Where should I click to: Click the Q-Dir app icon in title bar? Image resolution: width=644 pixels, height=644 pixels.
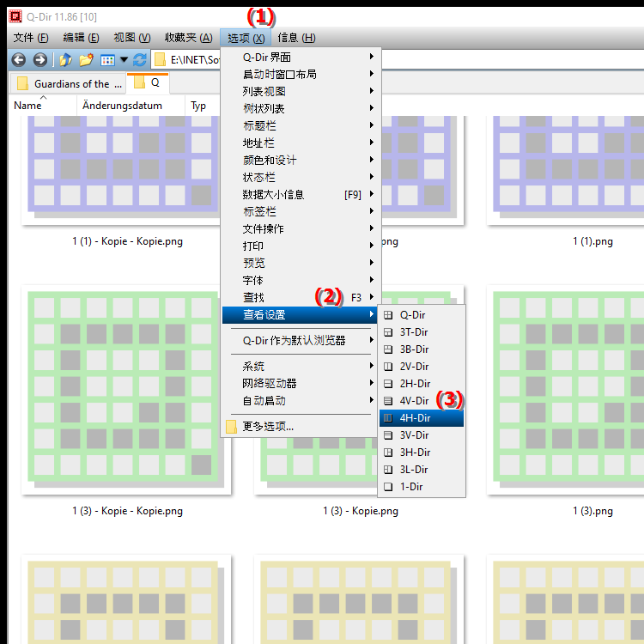click(x=15, y=16)
